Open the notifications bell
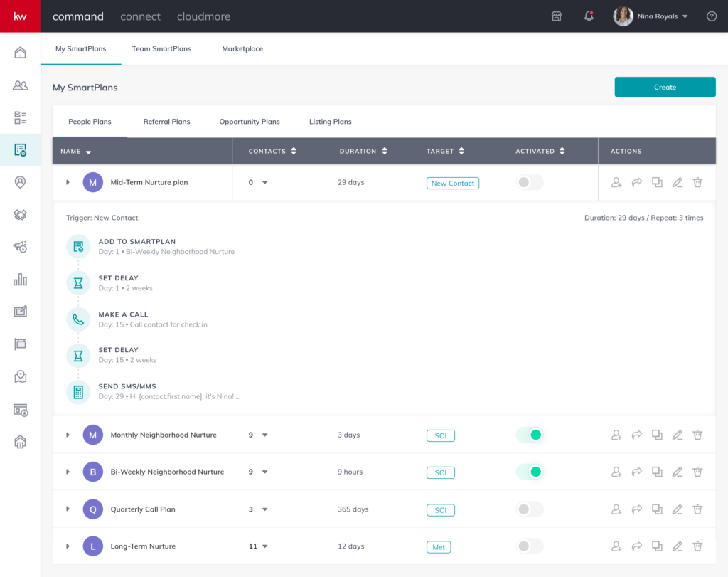The height and width of the screenshot is (577, 728). click(589, 16)
